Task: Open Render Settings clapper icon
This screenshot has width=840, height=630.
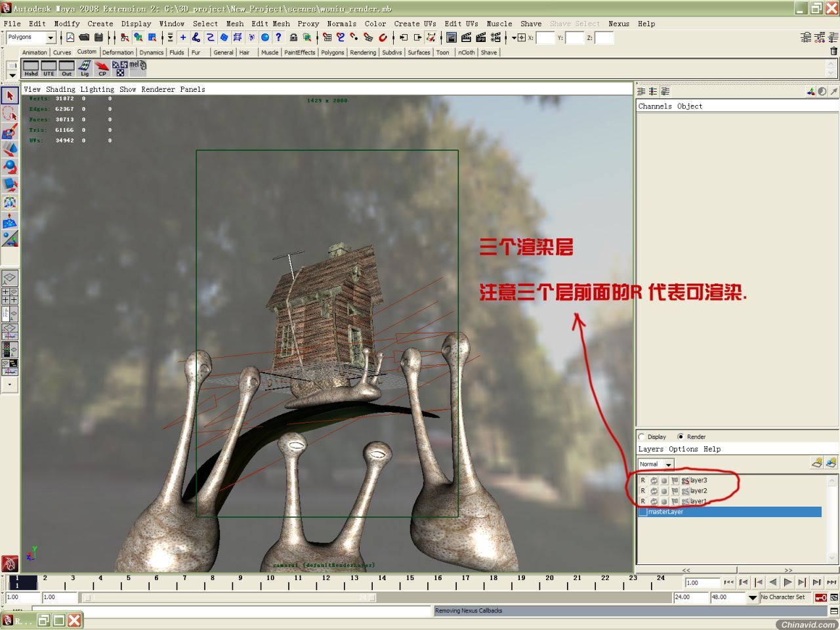Action: (x=495, y=37)
